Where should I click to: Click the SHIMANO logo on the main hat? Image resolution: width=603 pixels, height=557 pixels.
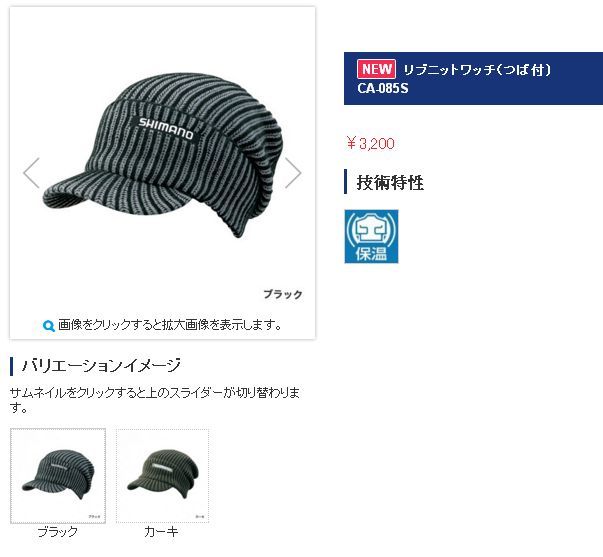166,128
